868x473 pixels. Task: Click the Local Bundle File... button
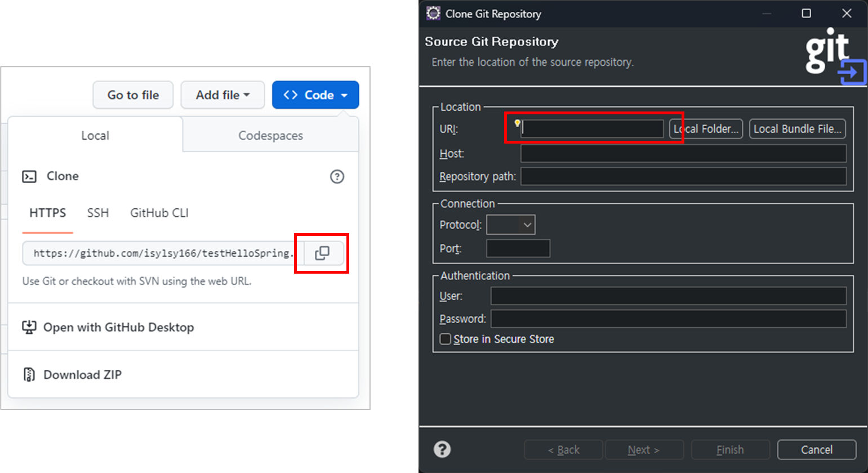coord(798,129)
